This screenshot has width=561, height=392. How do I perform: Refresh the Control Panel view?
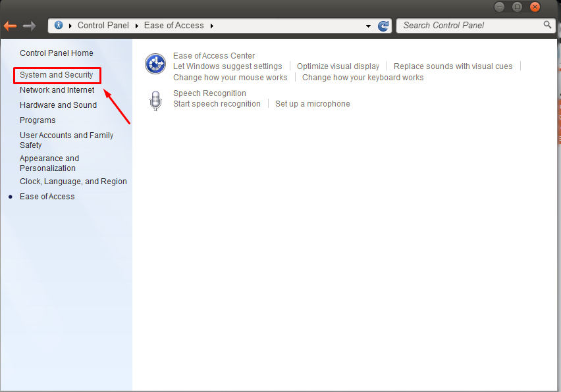(383, 25)
